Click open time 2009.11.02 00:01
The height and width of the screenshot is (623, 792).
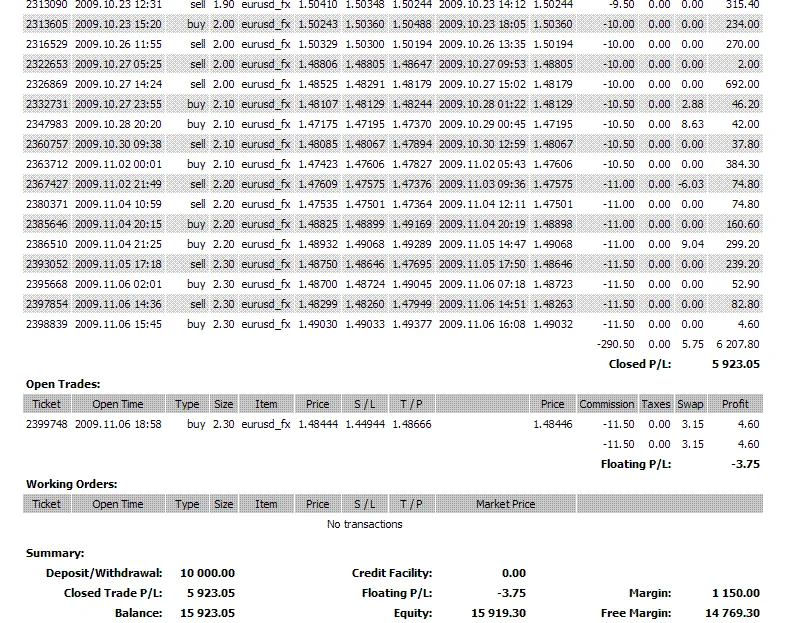pos(118,164)
